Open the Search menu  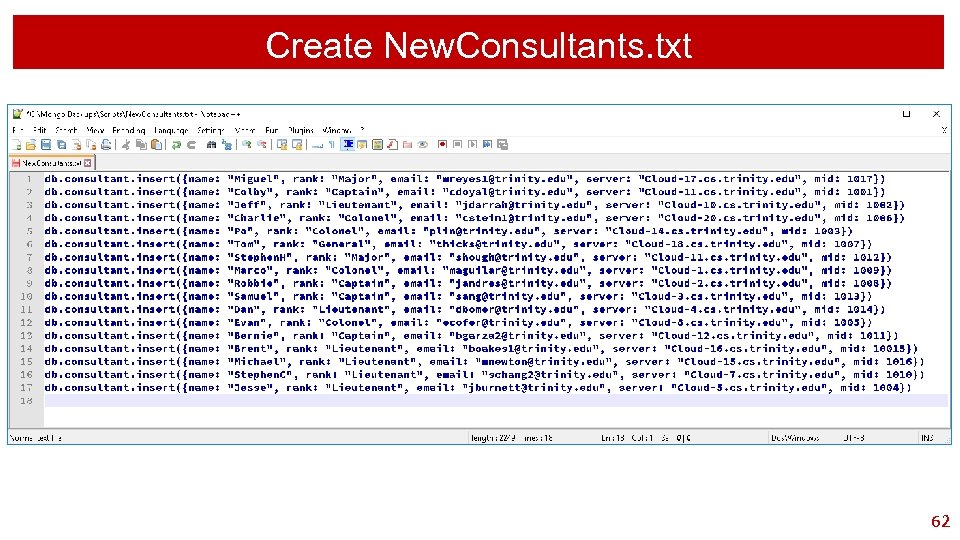66,130
